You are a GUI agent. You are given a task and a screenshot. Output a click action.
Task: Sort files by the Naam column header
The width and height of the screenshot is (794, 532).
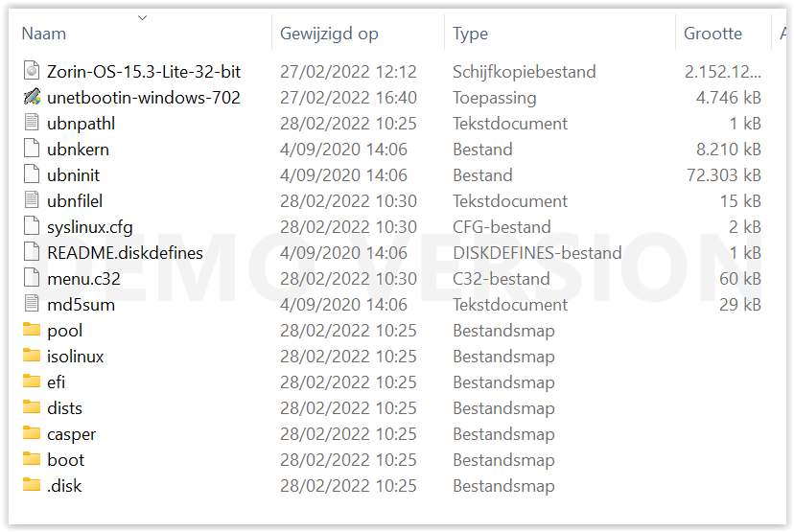tap(44, 35)
